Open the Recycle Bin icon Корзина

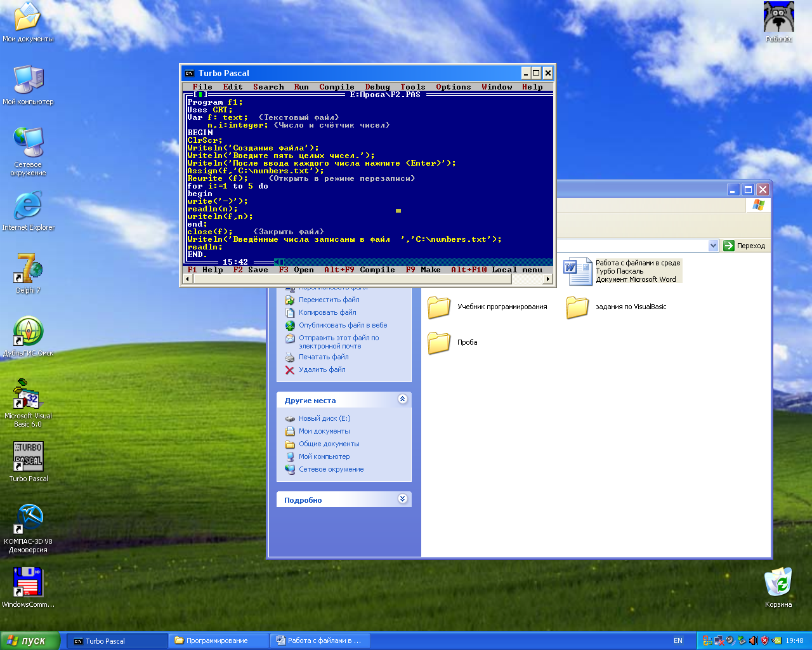(778, 587)
